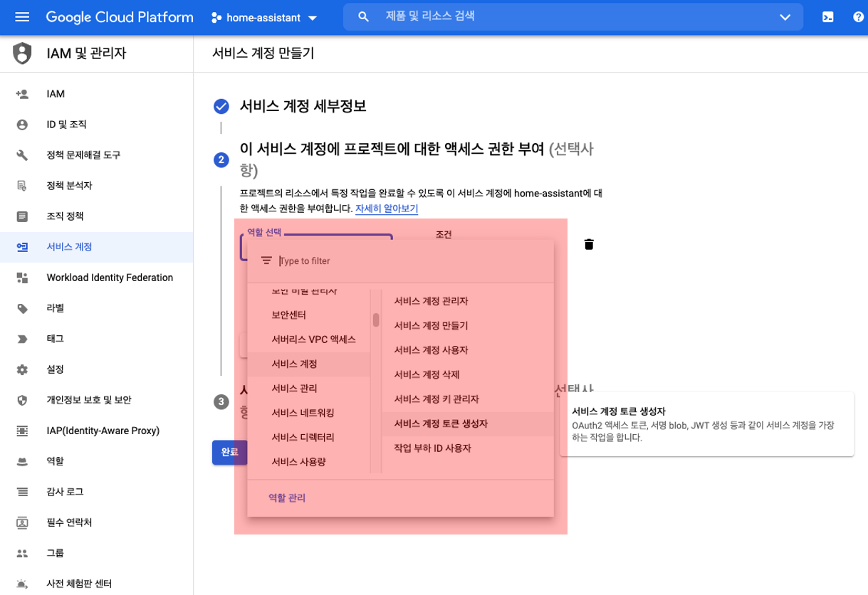This screenshot has width=868, height=595.
Task: Click the 서비스 계정 세부정보 step heading
Action: (x=303, y=107)
